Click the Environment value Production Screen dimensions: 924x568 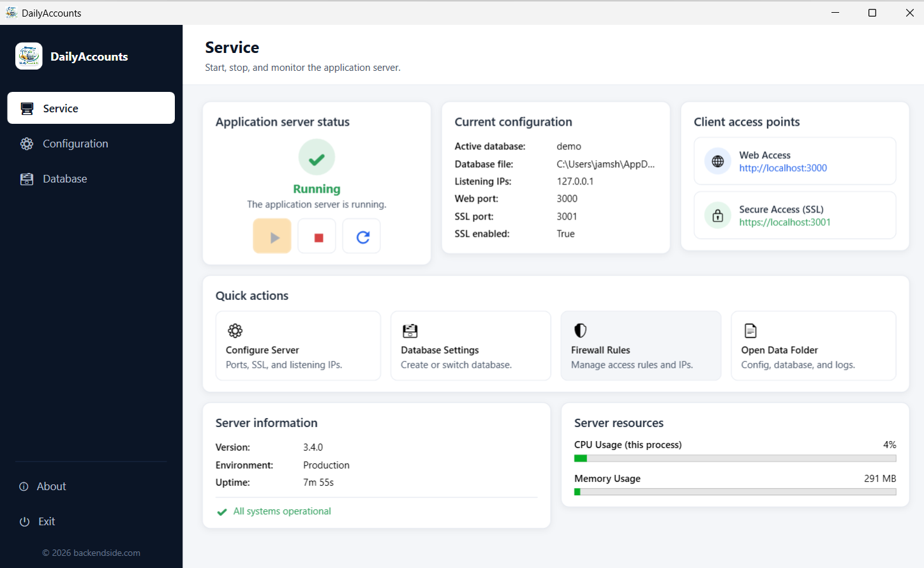(x=326, y=465)
